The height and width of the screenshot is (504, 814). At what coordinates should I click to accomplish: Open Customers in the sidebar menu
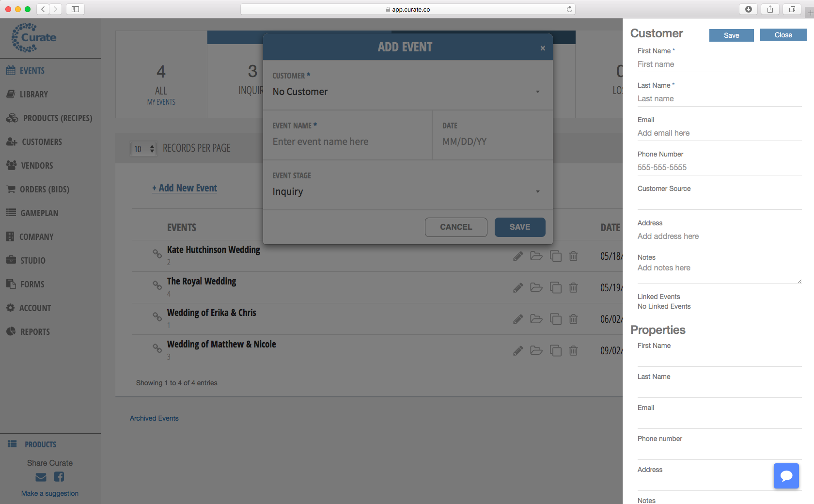point(42,142)
